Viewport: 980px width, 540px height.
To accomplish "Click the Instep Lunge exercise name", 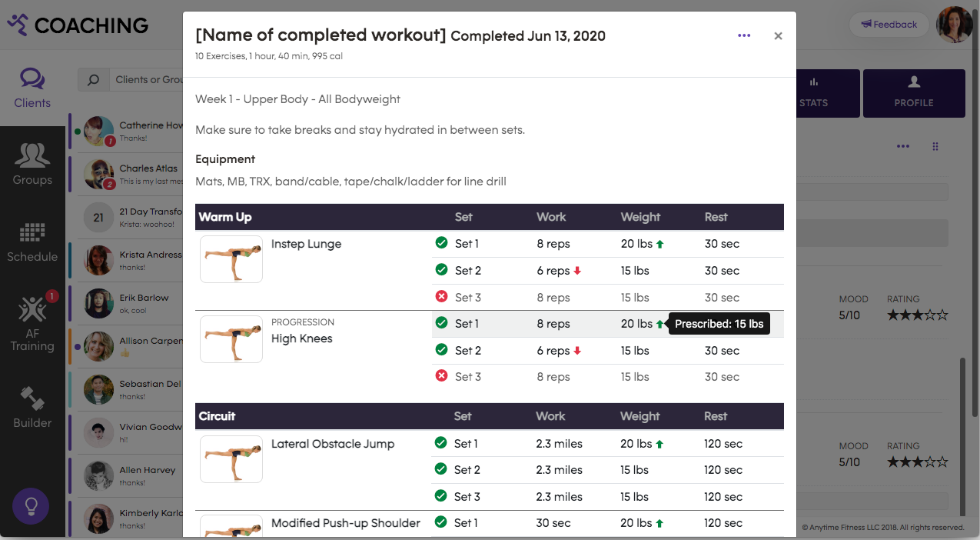I will click(306, 244).
